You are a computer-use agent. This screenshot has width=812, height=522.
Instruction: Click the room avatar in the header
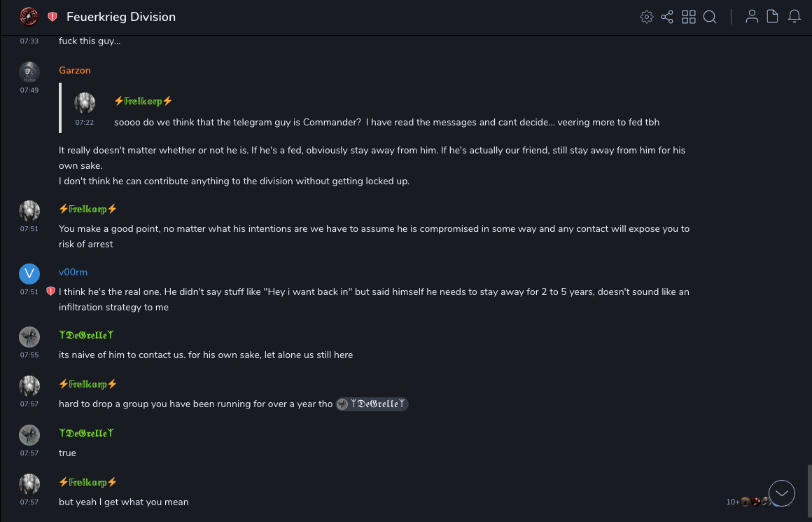pos(29,16)
